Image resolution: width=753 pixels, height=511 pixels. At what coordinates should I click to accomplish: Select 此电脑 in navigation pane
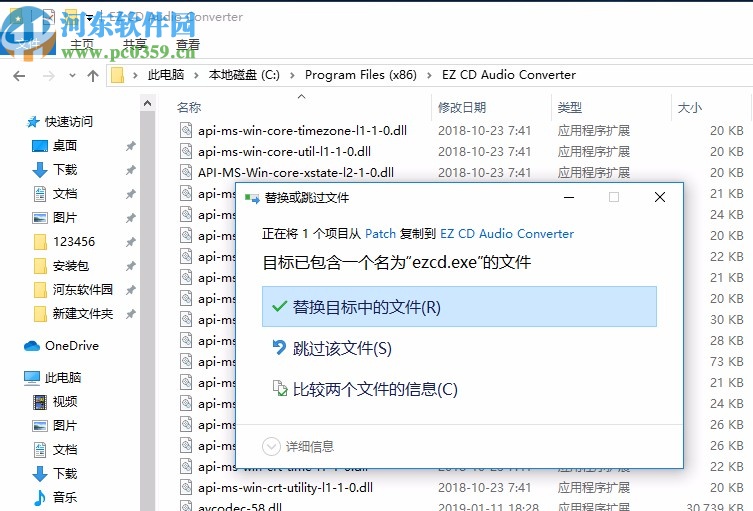(63, 378)
